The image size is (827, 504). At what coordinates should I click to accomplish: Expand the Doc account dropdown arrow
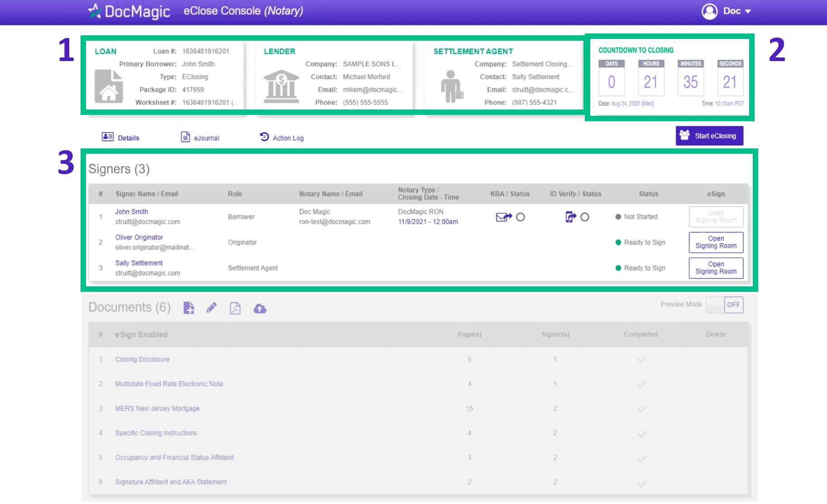pos(748,12)
